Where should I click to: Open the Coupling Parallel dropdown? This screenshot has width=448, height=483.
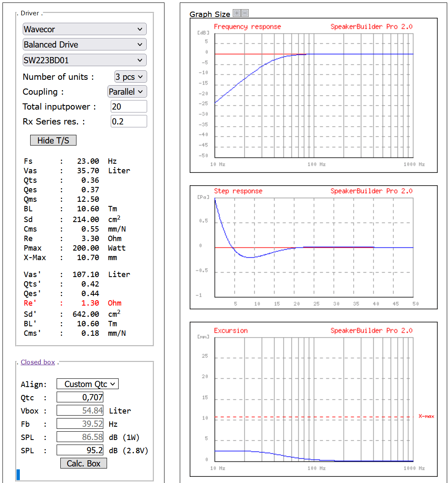pyautogui.click(x=127, y=91)
